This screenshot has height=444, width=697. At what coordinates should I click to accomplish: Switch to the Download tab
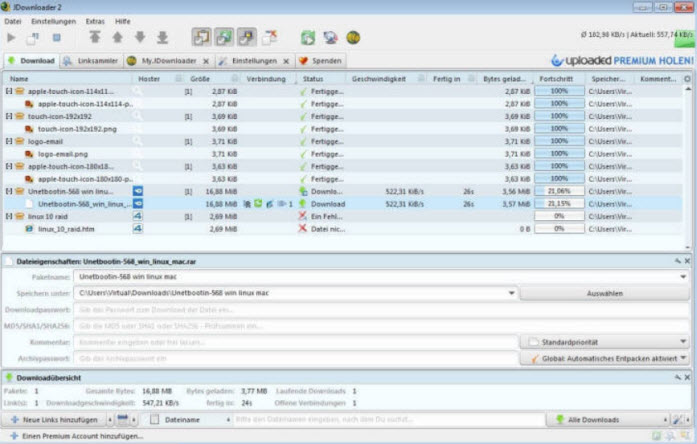click(31, 61)
